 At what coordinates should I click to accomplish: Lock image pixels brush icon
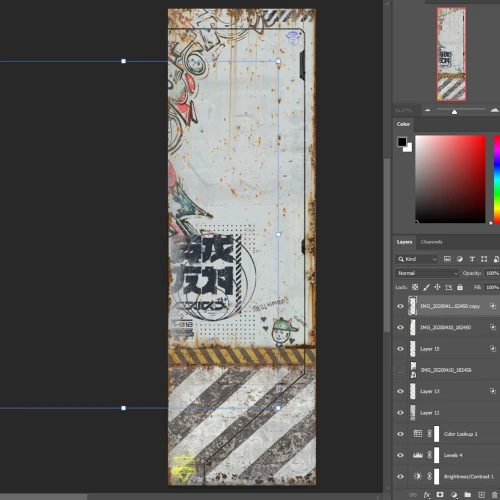pos(426,287)
